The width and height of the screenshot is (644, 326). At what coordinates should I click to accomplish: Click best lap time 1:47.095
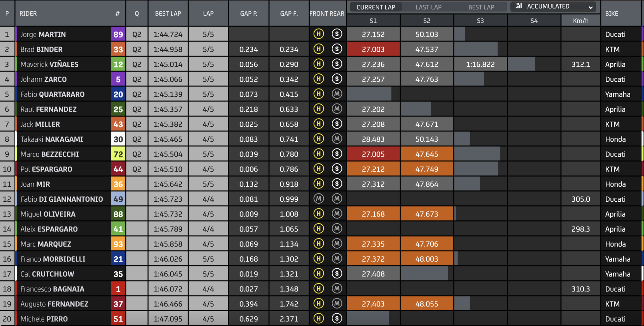tap(168, 319)
